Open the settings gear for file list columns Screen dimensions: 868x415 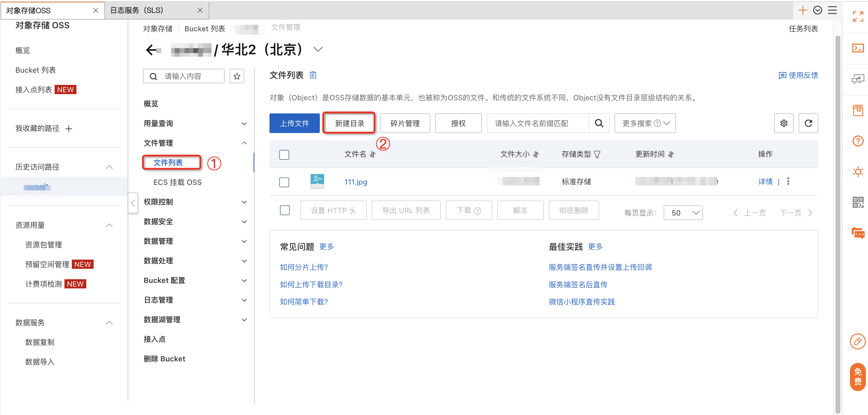tap(783, 123)
